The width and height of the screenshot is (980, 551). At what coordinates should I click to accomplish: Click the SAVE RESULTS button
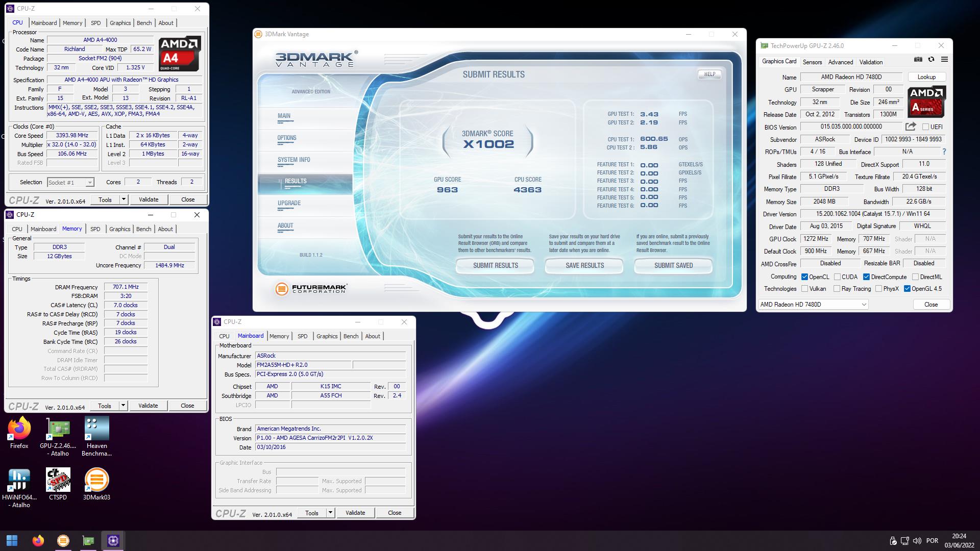click(584, 265)
